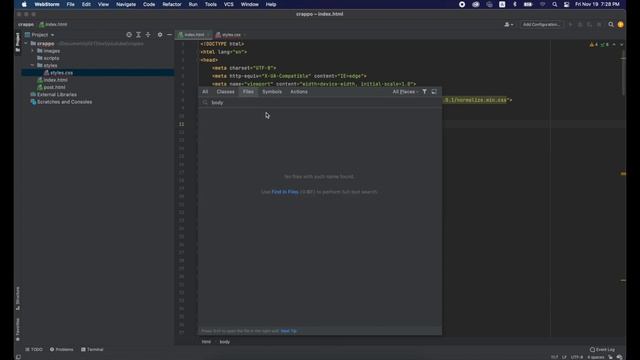Switch to Classes tab in search popup
Screen dimensions: 640x360
[x=225, y=92]
